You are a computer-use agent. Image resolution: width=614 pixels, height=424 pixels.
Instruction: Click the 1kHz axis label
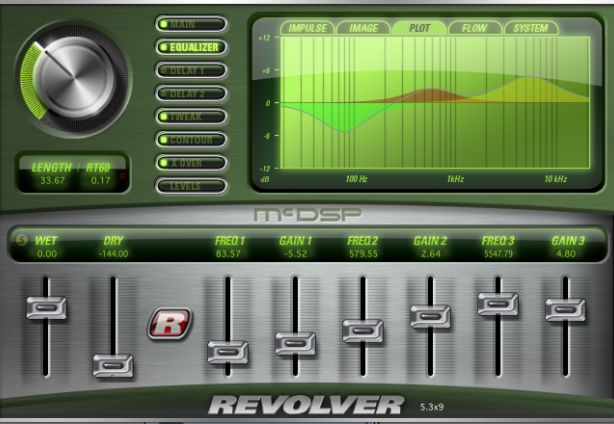pos(455,179)
